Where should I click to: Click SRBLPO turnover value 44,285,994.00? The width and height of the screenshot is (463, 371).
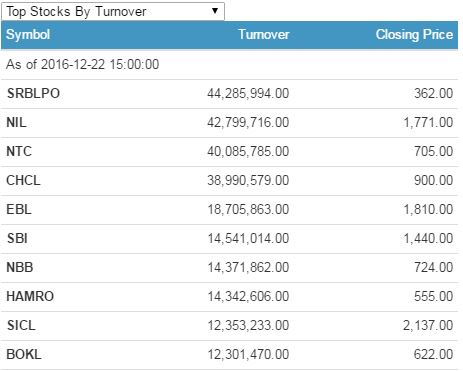pos(248,93)
